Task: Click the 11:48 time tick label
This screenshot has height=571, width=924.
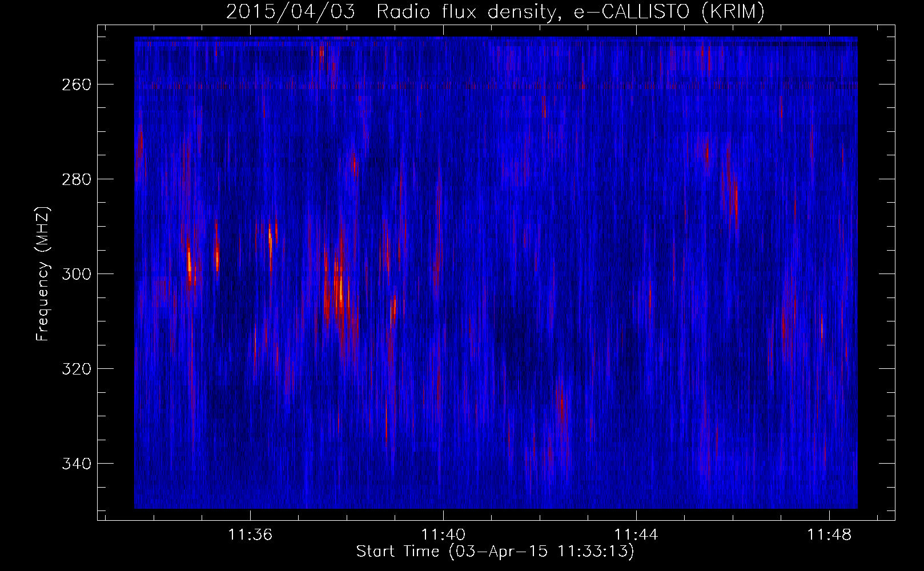Action: 829,535
